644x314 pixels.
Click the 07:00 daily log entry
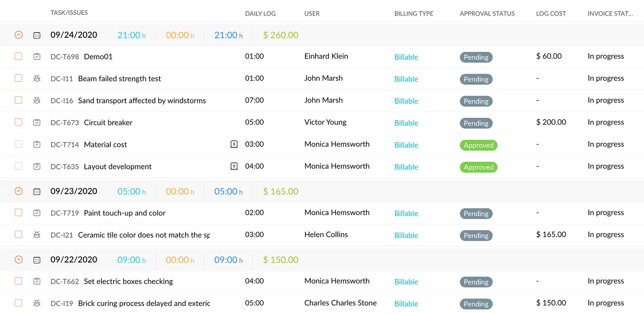point(254,100)
